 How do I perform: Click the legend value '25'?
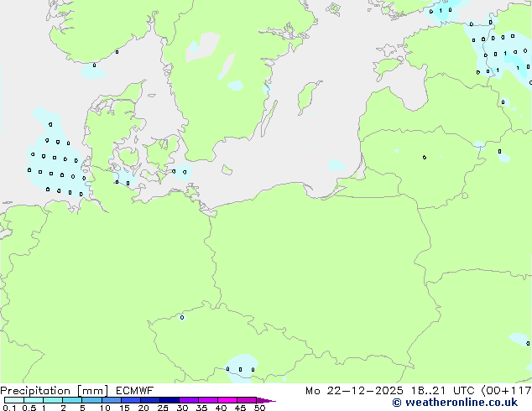[163, 408]
